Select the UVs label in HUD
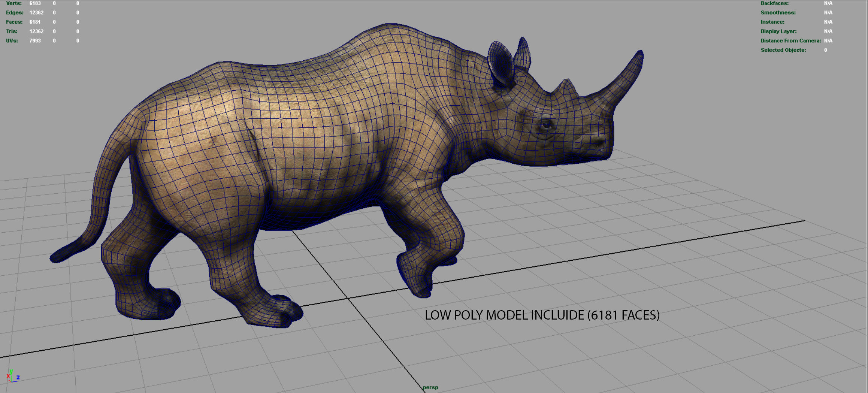868x393 pixels. (x=12, y=41)
